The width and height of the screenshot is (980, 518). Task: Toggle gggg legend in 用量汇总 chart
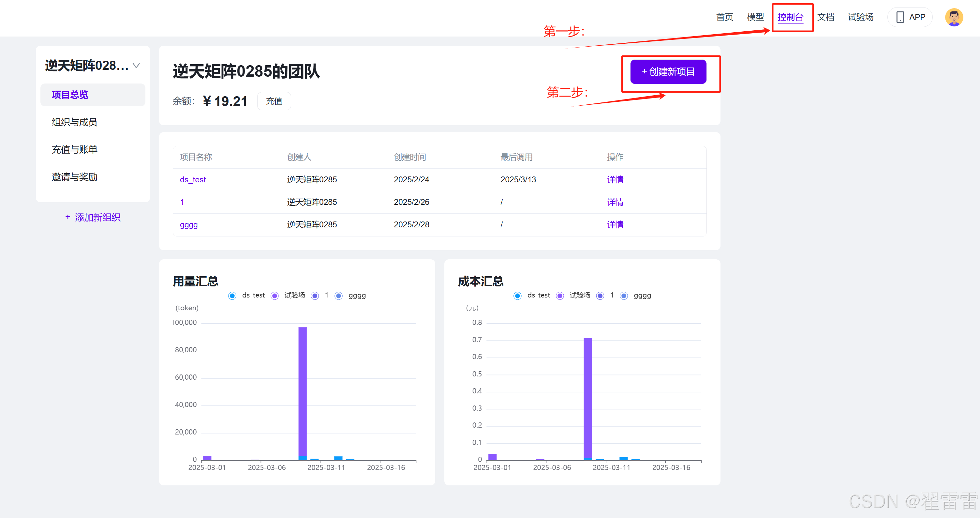click(350, 295)
